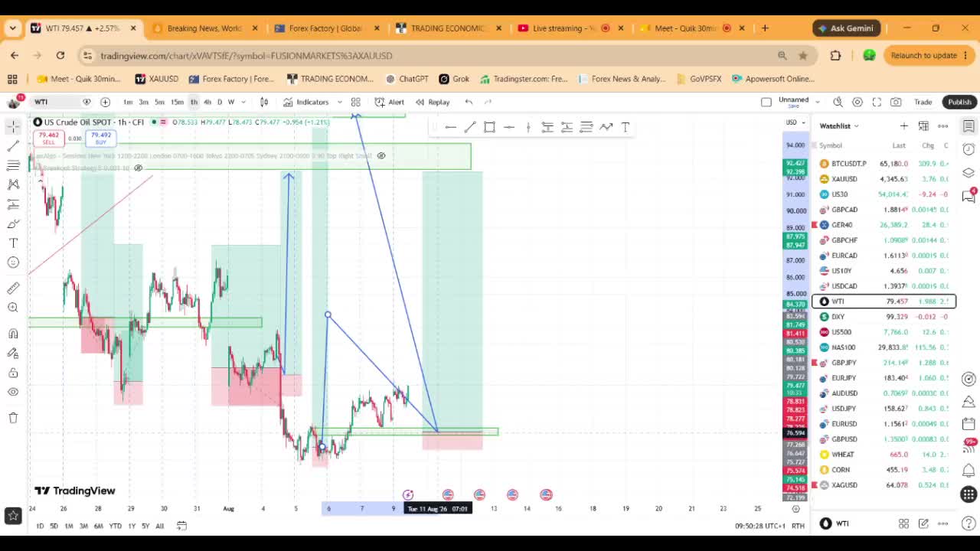Toggle magnet mode in left sidebar
This screenshot has width=980, height=551.
[13, 334]
